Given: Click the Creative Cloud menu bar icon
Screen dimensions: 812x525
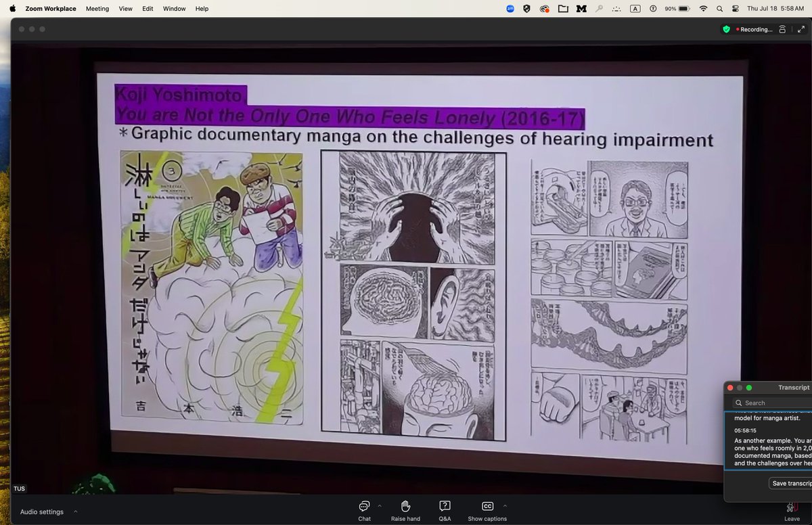Looking at the screenshot, I should point(545,9).
